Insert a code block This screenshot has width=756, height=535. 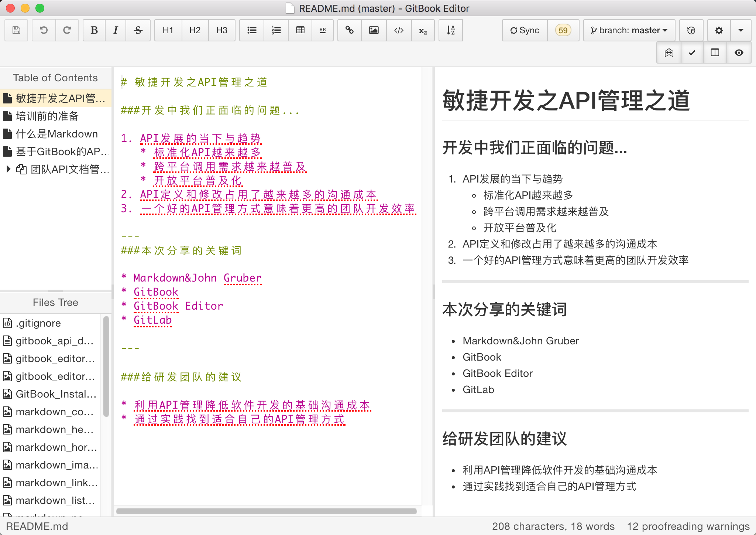click(x=399, y=30)
